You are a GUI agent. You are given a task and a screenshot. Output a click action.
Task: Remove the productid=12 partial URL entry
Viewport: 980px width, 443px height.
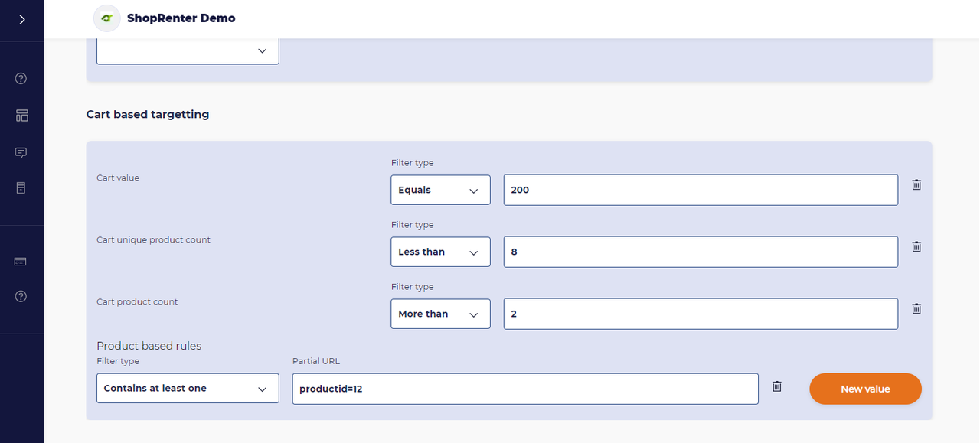click(777, 386)
